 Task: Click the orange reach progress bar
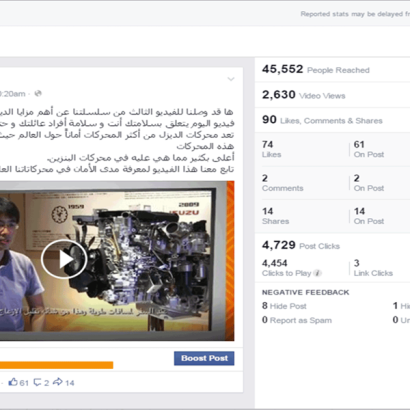click(56, 365)
